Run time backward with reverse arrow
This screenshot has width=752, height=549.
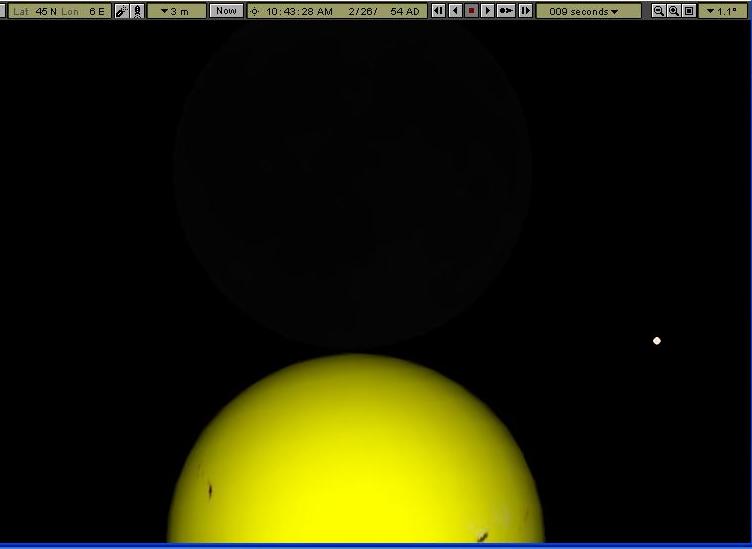(x=455, y=11)
